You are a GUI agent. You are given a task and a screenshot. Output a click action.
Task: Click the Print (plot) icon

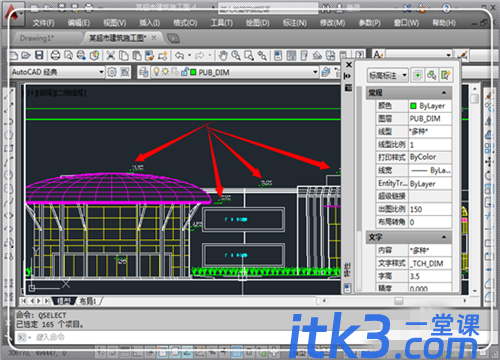pyautogui.click(x=55, y=55)
